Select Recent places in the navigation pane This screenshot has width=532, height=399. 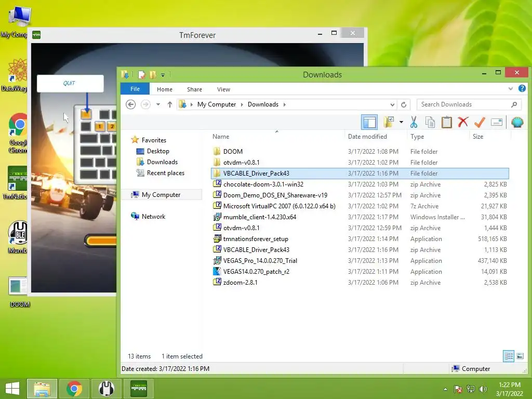[166, 172]
